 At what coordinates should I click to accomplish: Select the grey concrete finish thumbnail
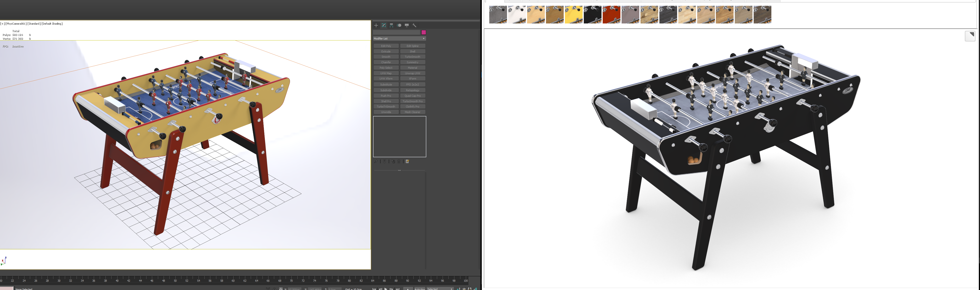click(498, 14)
